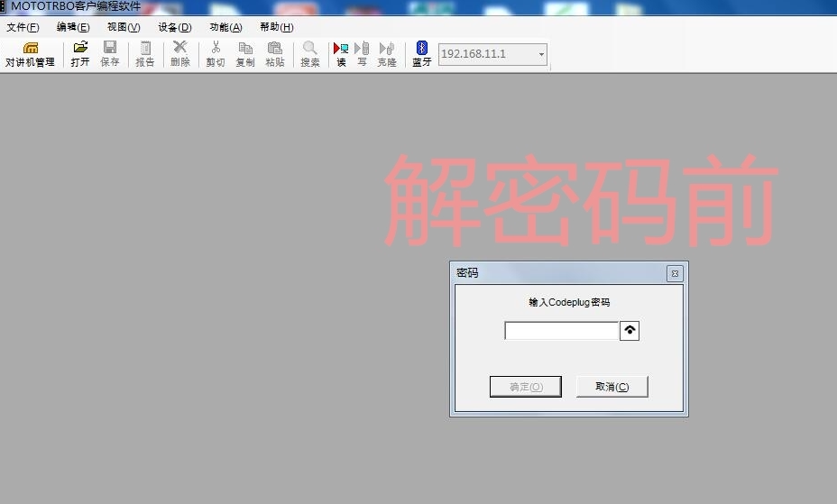The height and width of the screenshot is (504, 837).
Task: Click the 粘贴 paste icon
Action: (x=275, y=54)
